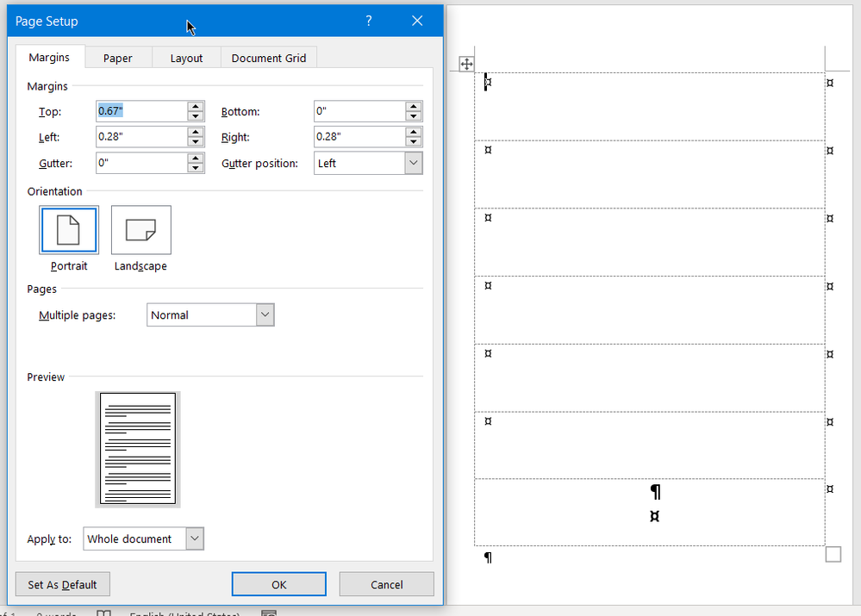Click the Page Setup help question mark
Image resolution: width=861 pixels, height=616 pixels.
(369, 21)
